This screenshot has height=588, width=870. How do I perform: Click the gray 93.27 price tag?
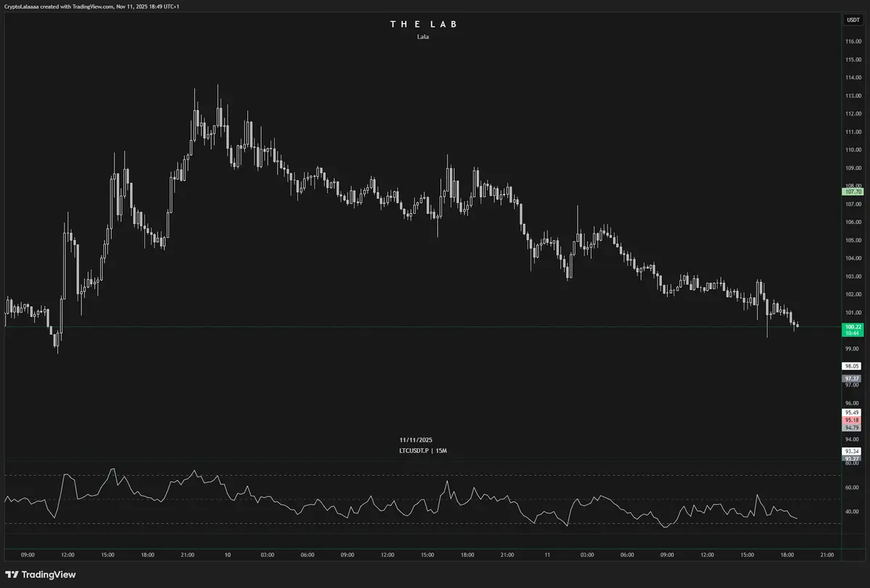pyautogui.click(x=853, y=458)
